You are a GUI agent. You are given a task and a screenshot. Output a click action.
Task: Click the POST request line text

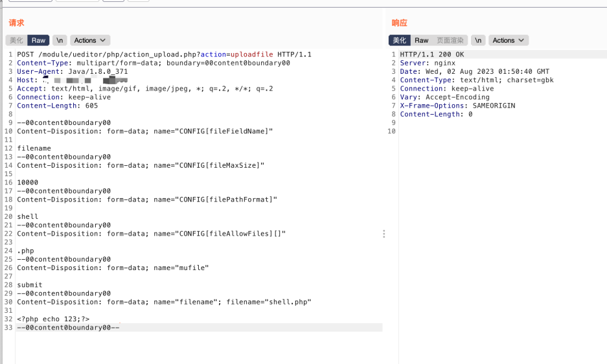164,54
